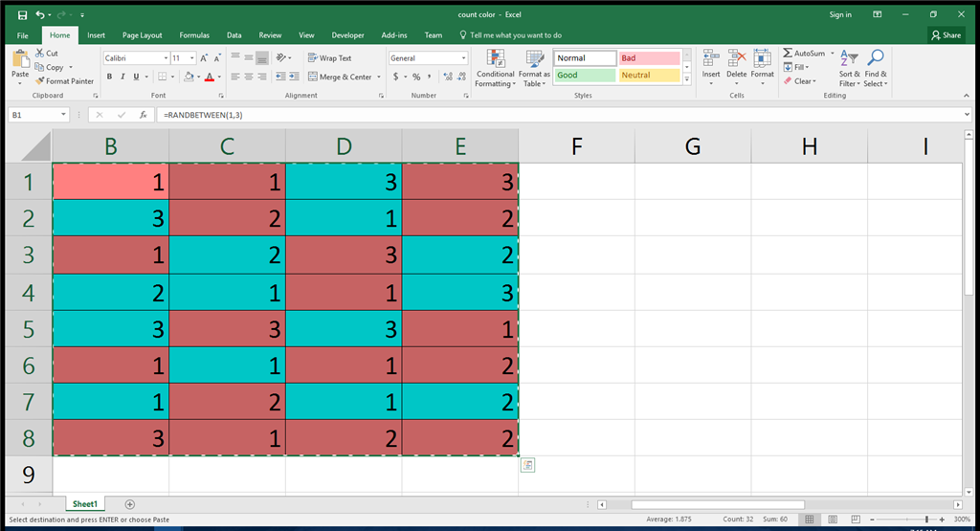This screenshot has height=531, width=980.
Task: Open Conditional Formatting dropdown
Action: [495, 69]
